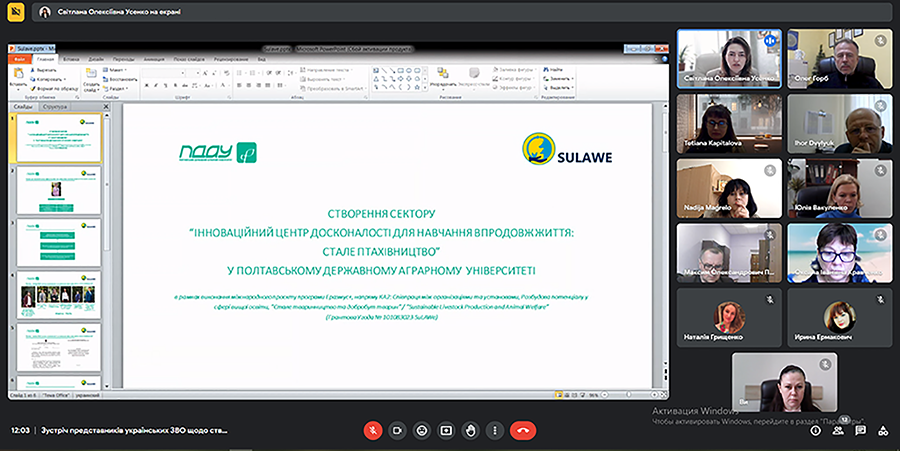Select slide 5 thumbnail
Image resolution: width=900 pixels, height=451 pixels.
coord(59,348)
